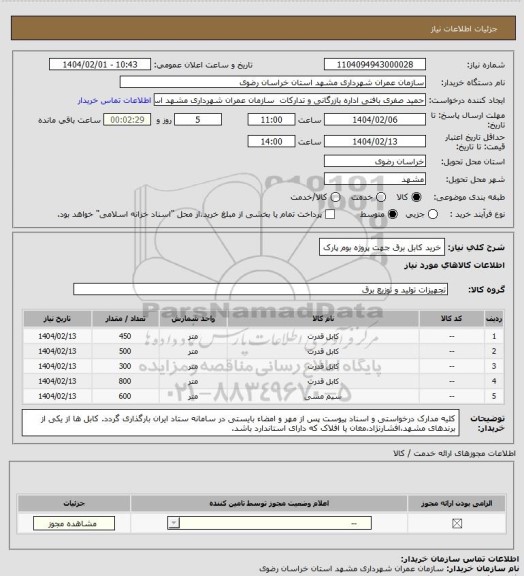Viewport: 524px width, 576px height.
Task: Select the خدمت radio button
Action: [381, 197]
